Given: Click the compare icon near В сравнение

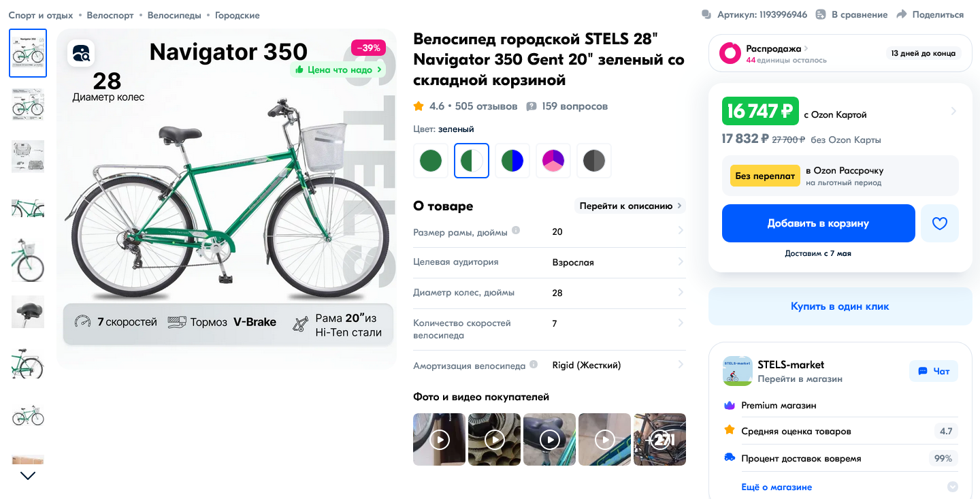Looking at the screenshot, I should (x=821, y=14).
